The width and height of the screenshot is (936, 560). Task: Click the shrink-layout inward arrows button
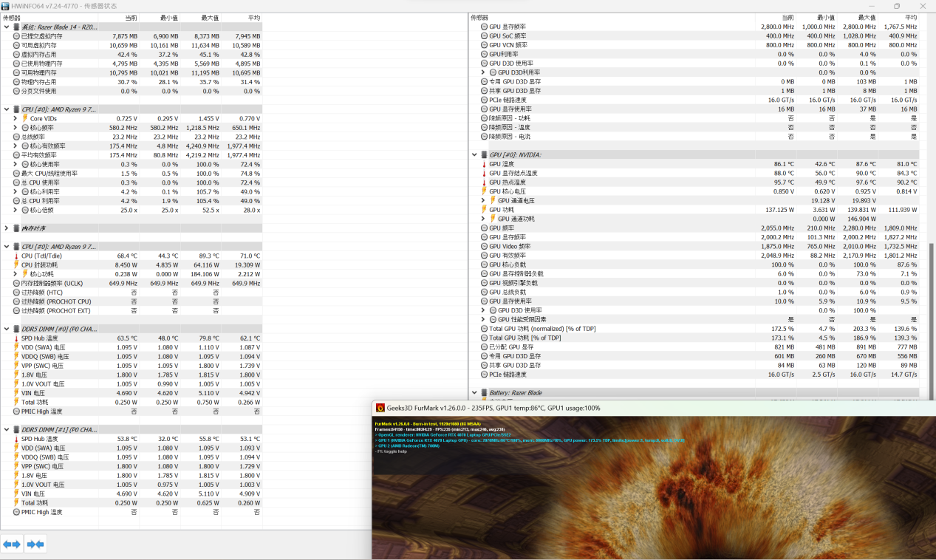point(35,544)
